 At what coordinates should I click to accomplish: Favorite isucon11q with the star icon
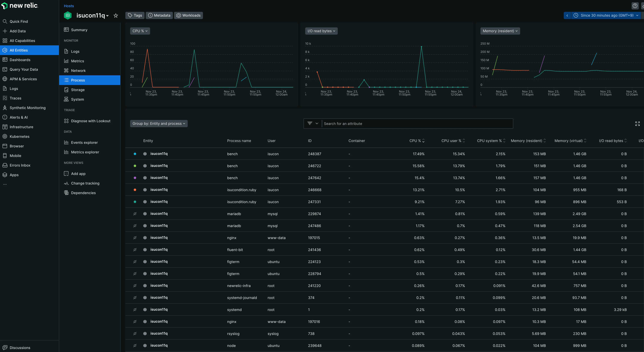coord(116,15)
